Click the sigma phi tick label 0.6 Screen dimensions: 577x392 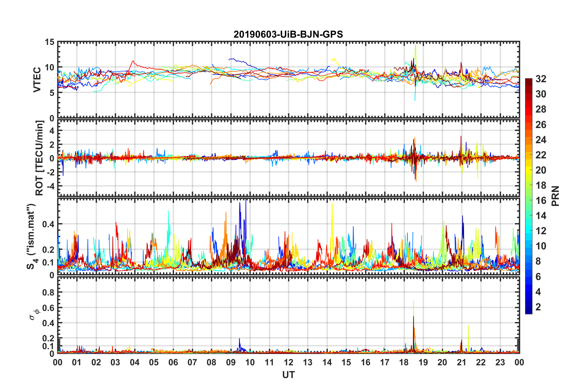pos(48,308)
